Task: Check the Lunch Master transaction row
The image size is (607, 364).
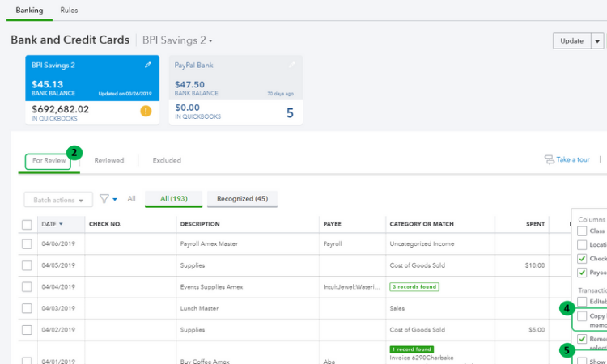Action: coord(27,308)
